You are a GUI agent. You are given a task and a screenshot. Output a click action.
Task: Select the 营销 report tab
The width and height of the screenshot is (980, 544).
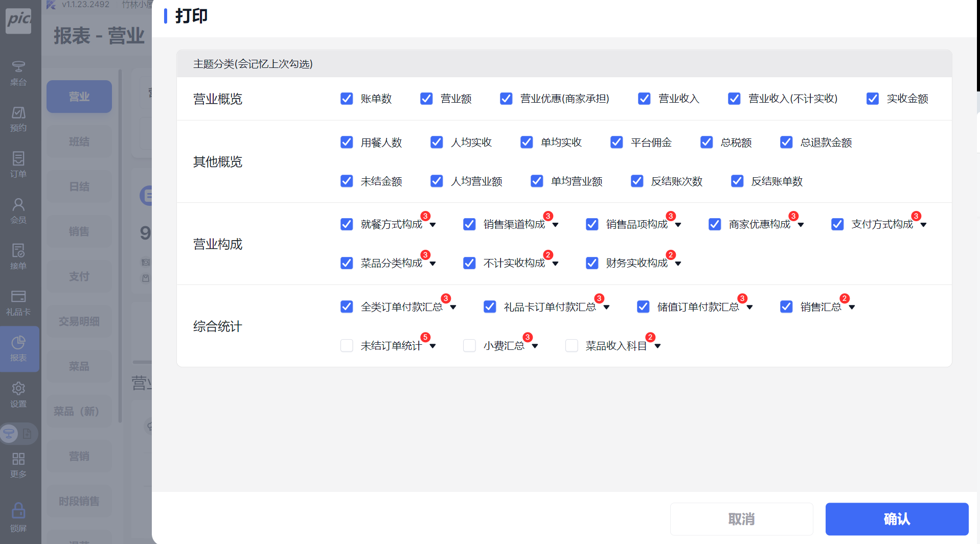point(79,456)
